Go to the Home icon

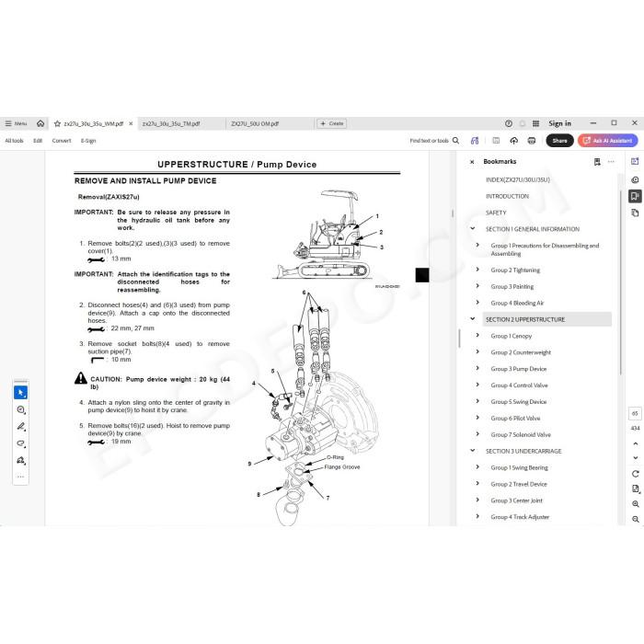[40, 123]
